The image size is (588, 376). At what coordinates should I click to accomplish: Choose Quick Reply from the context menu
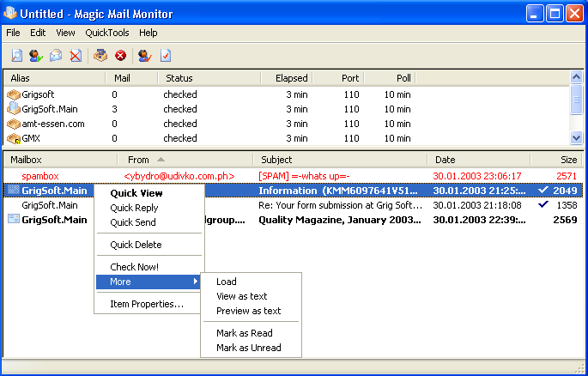[x=149, y=208]
